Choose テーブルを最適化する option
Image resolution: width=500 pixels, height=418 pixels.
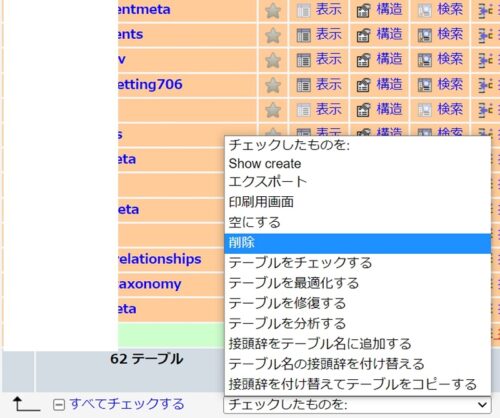(294, 283)
